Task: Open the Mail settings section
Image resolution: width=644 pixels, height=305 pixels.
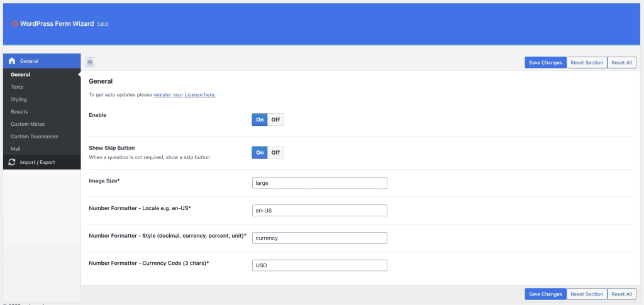Action: click(42, 148)
